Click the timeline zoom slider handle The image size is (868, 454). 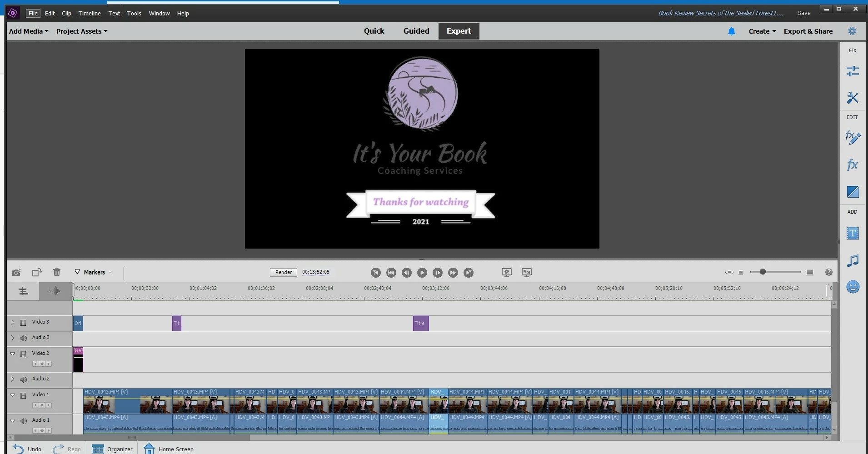[763, 272]
